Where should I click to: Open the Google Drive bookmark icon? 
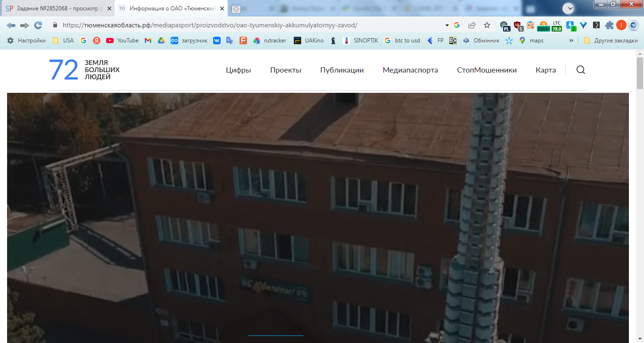[161, 41]
